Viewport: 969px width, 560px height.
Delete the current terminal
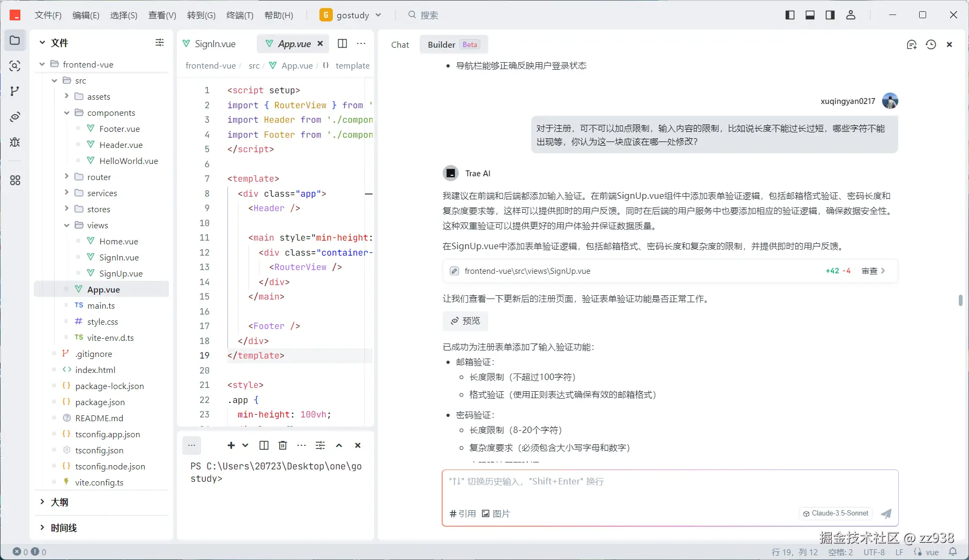coord(283,445)
